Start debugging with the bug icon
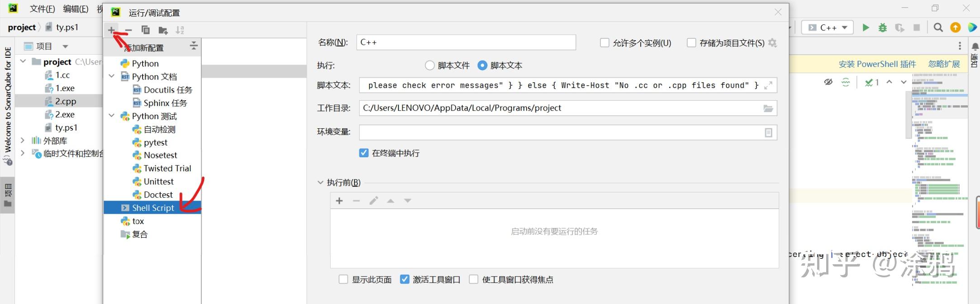The height and width of the screenshot is (304, 980). point(883,28)
